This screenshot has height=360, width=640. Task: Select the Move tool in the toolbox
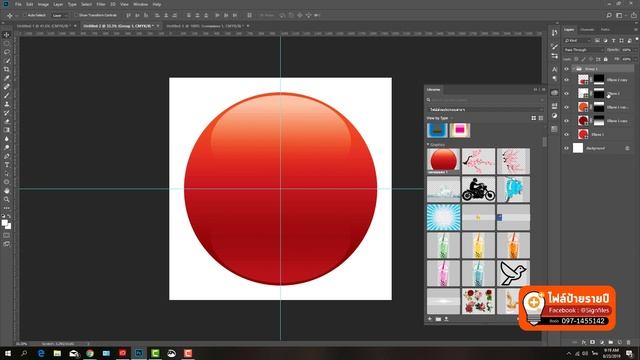coord(7,35)
